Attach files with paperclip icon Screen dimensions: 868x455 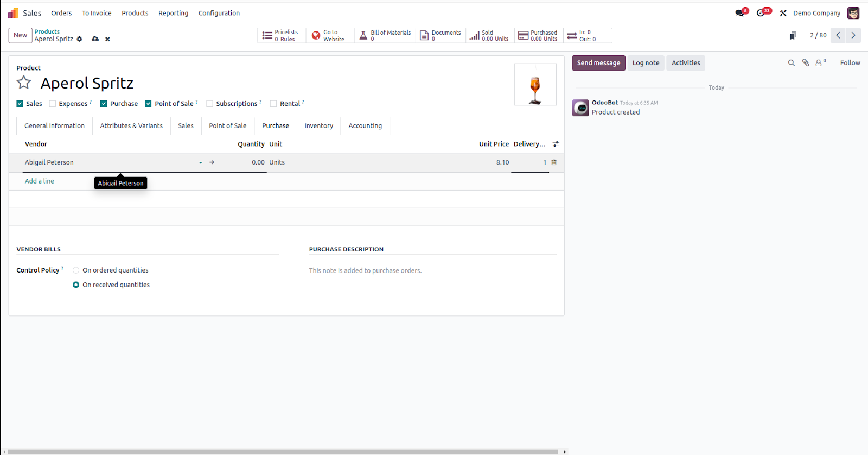pyautogui.click(x=806, y=63)
